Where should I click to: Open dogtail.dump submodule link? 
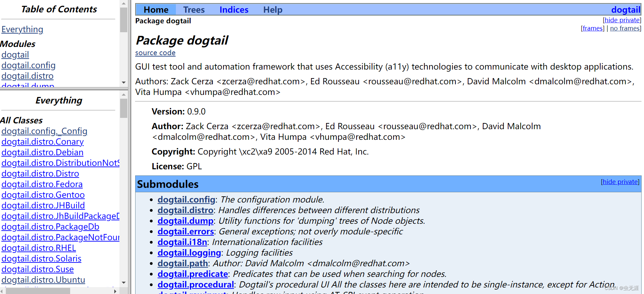click(x=185, y=221)
